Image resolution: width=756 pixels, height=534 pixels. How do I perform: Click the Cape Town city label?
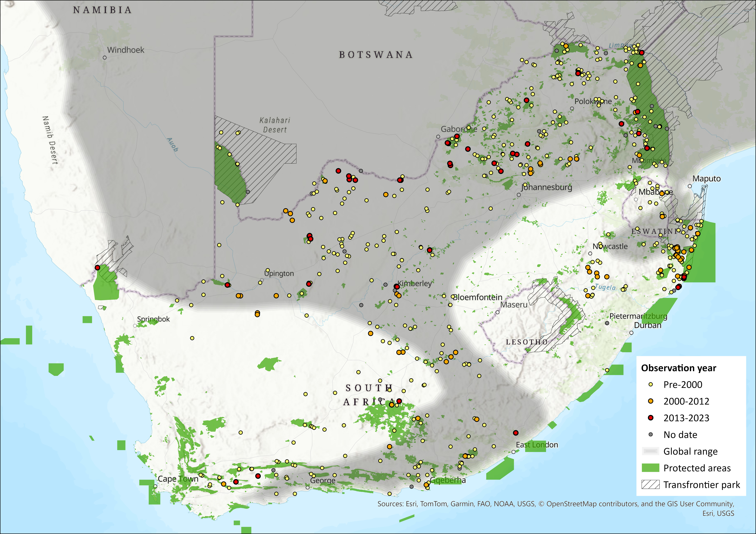coord(178,479)
